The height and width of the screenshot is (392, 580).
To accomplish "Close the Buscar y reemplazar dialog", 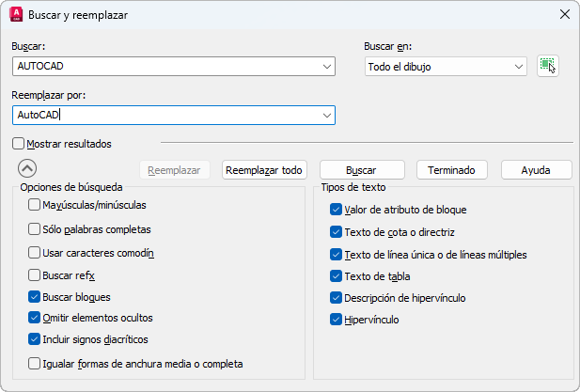I will (563, 14).
